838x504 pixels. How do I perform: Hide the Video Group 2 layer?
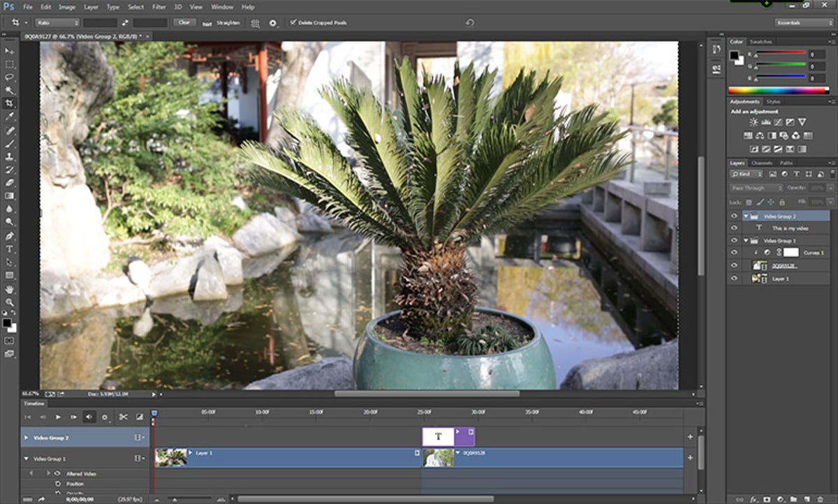[x=734, y=216]
